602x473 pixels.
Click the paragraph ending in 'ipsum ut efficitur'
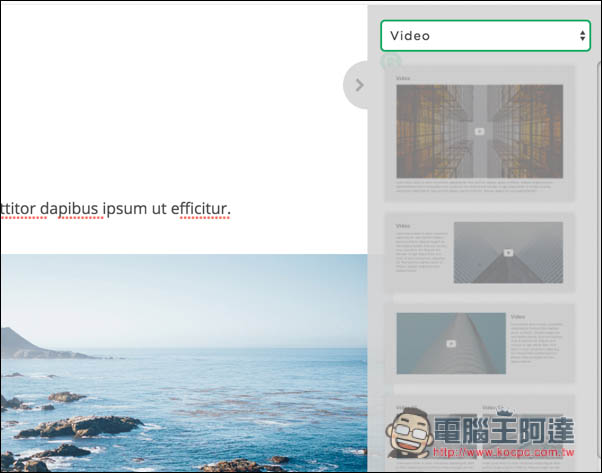pyautogui.click(x=115, y=209)
